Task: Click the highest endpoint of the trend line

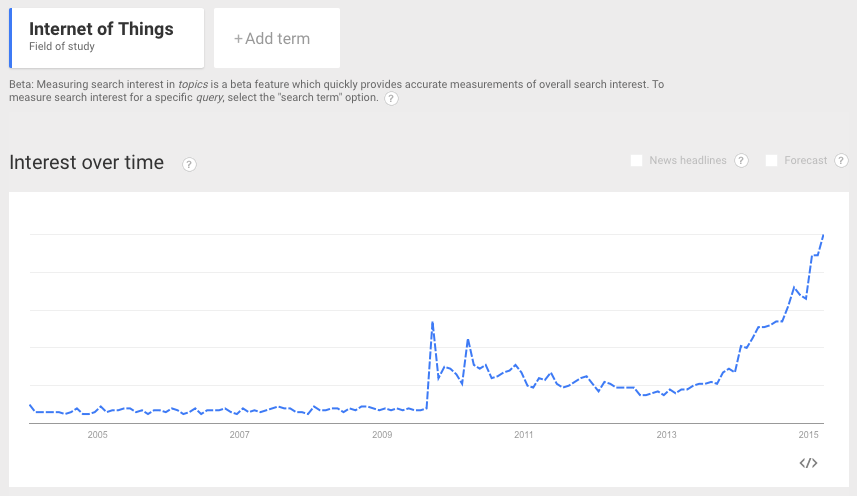Action: click(x=823, y=235)
